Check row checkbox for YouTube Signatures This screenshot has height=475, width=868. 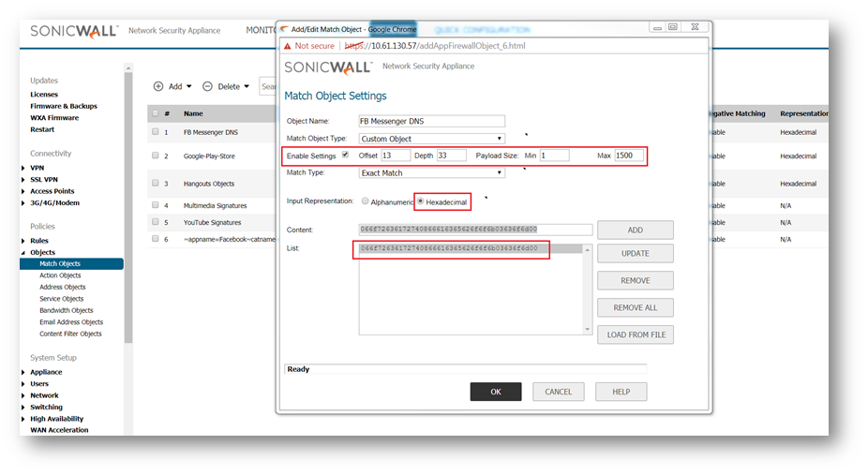point(156,222)
